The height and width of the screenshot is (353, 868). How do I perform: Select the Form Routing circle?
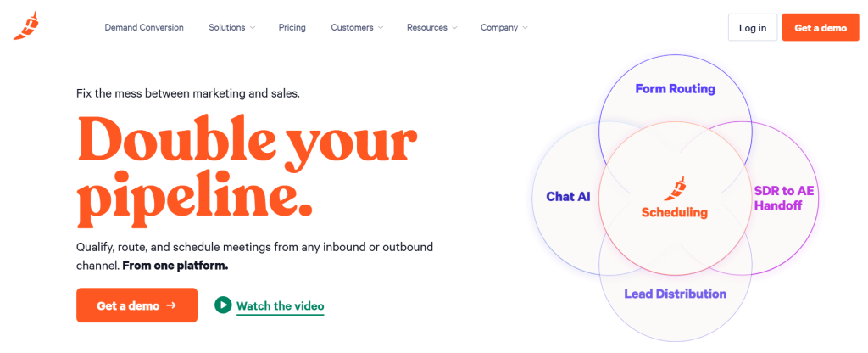[675, 88]
